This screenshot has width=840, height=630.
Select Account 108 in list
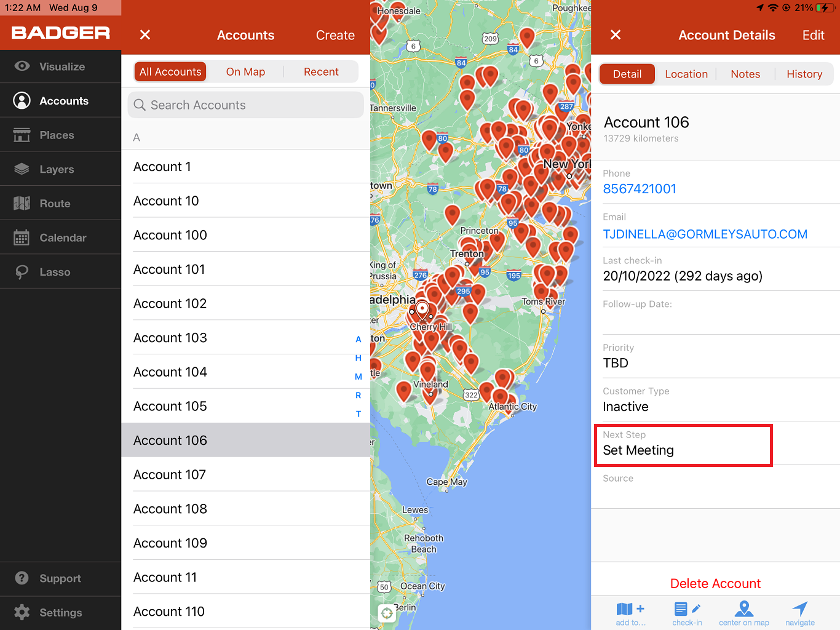tap(246, 509)
